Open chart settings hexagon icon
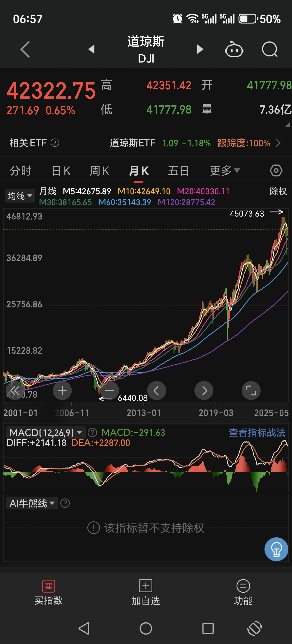 point(276,171)
